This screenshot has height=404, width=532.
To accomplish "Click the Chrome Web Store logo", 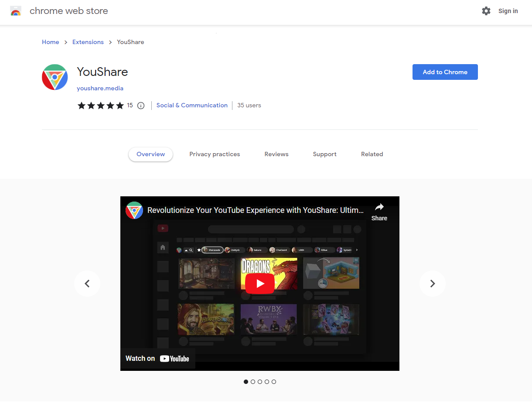I will click(16, 11).
